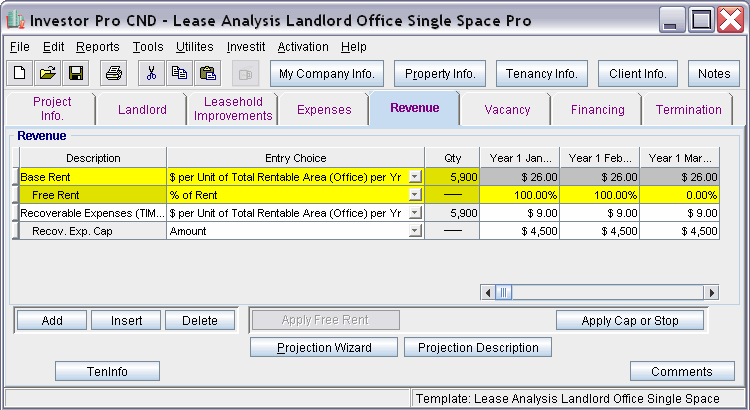Click the Insert row button
The width and height of the screenshot is (750, 410).
pyautogui.click(x=126, y=321)
